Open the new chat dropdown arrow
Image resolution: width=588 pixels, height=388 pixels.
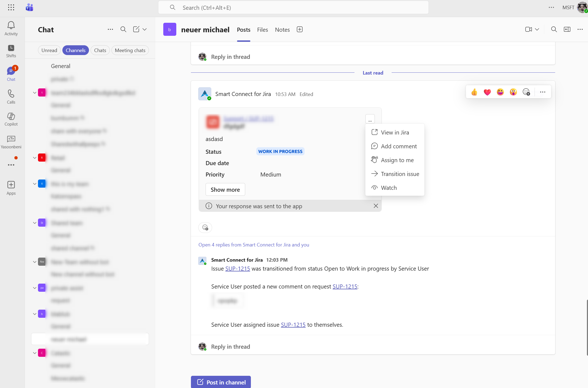point(145,29)
